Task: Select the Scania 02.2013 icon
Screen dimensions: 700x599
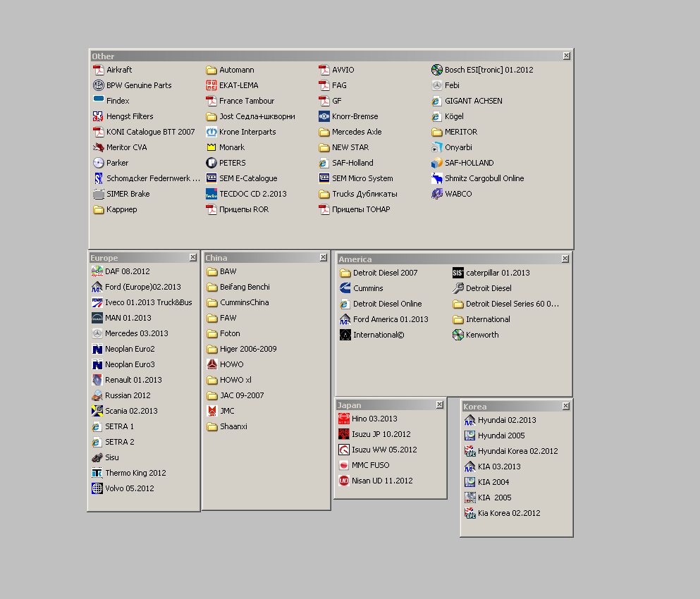Action: [97, 411]
